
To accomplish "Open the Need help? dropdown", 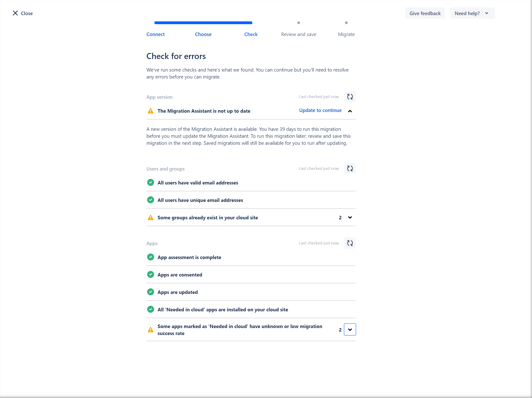I will click(x=472, y=13).
